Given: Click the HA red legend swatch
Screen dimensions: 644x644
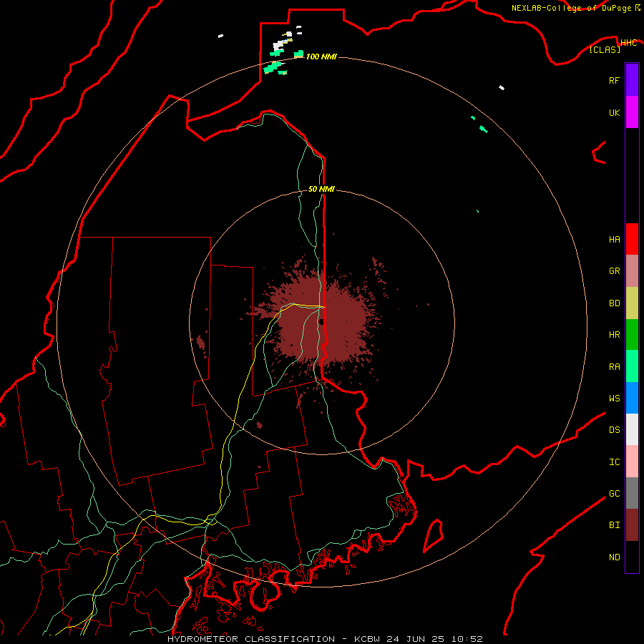Looking at the screenshot, I should (632, 239).
